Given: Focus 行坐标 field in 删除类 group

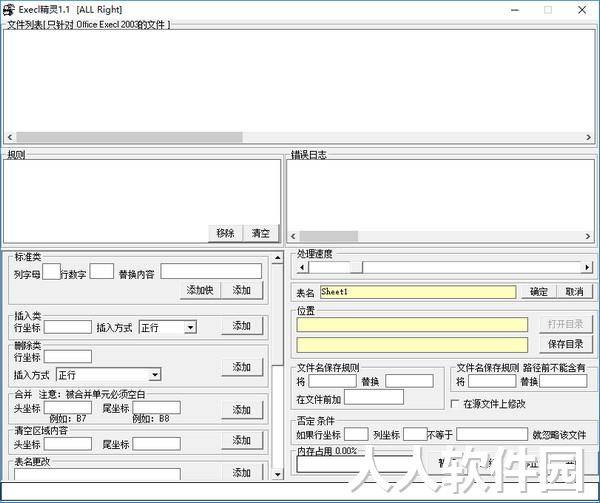Looking at the screenshot, I should pyautogui.click(x=68, y=356).
